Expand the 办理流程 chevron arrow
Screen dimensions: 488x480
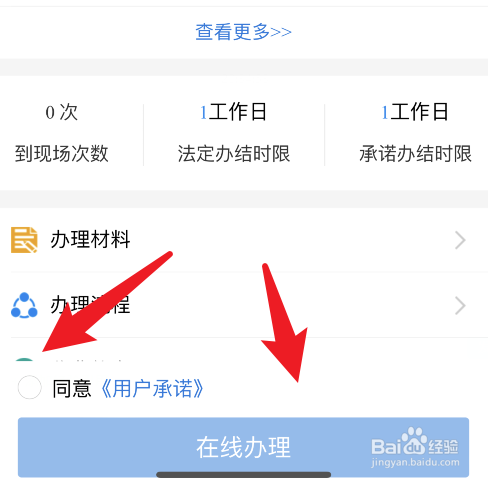tap(460, 306)
